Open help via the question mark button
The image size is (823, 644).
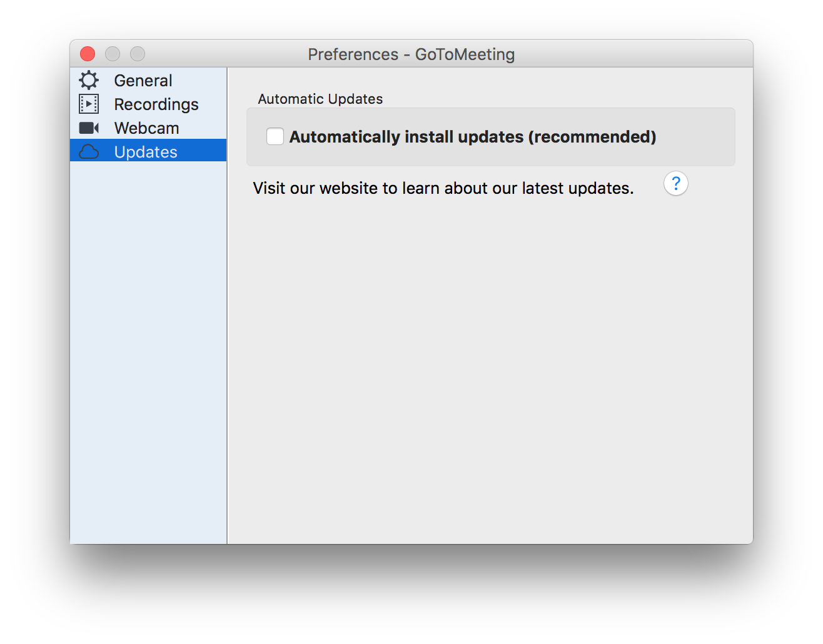click(x=676, y=183)
